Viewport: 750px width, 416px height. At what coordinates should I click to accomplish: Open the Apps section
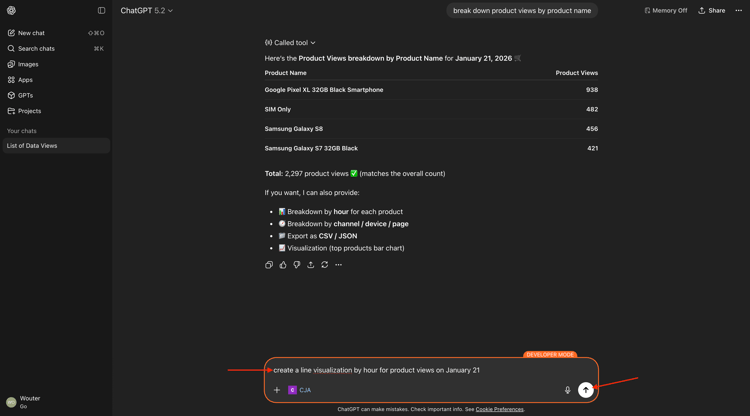(56, 80)
